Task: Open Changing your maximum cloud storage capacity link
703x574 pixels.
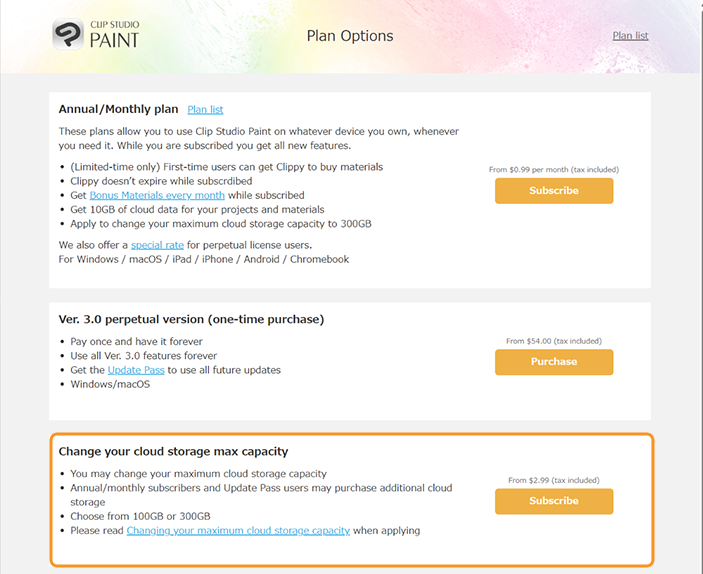Action: coord(238,530)
